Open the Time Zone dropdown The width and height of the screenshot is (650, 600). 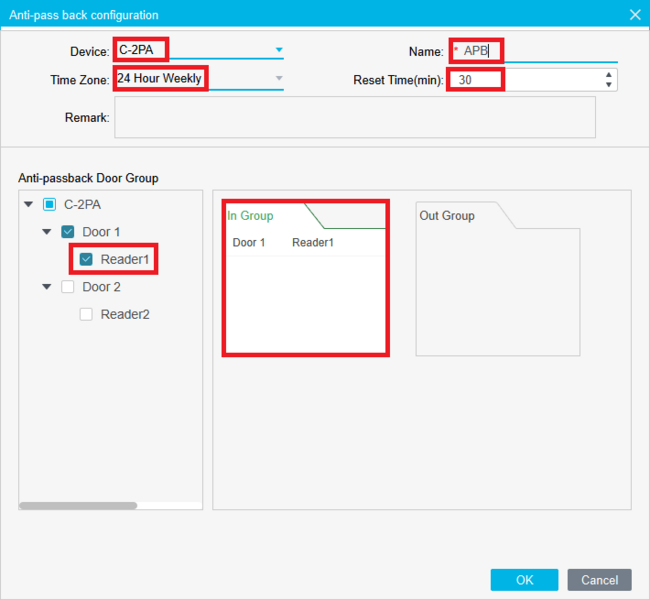coord(279,78)
